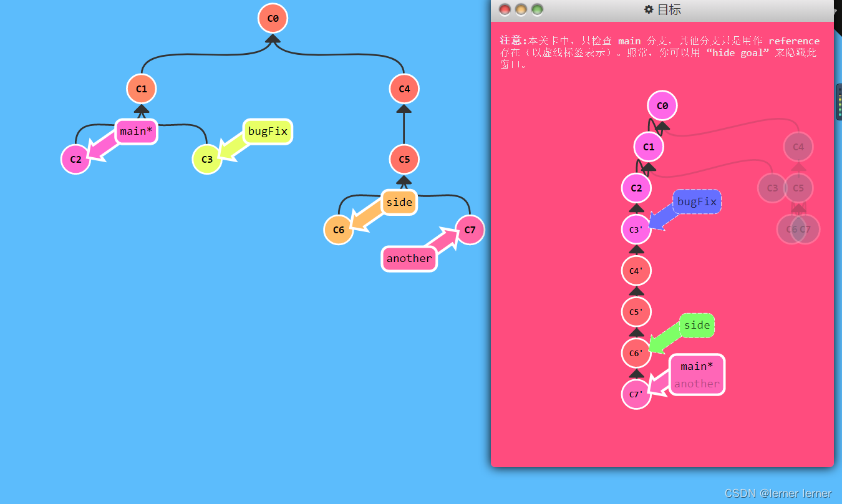Click commit node C2
The image size is (842, 504).
[75, 159]
